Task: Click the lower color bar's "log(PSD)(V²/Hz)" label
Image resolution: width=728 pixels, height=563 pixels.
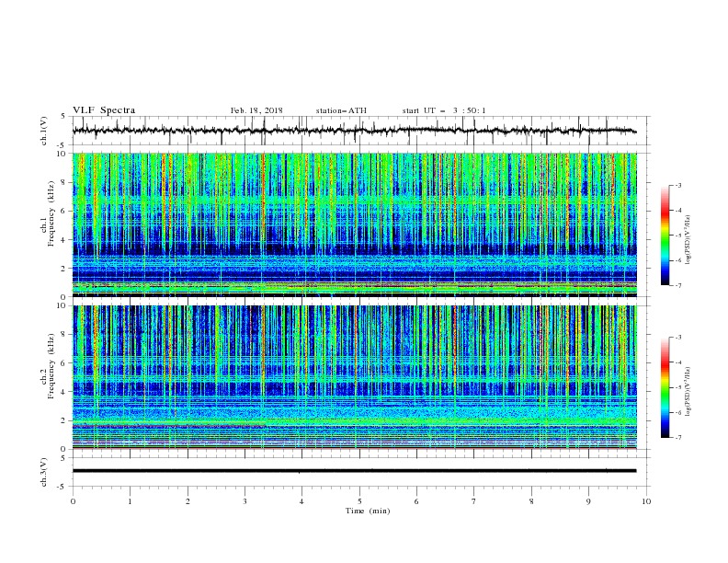Action: [688, 392]
